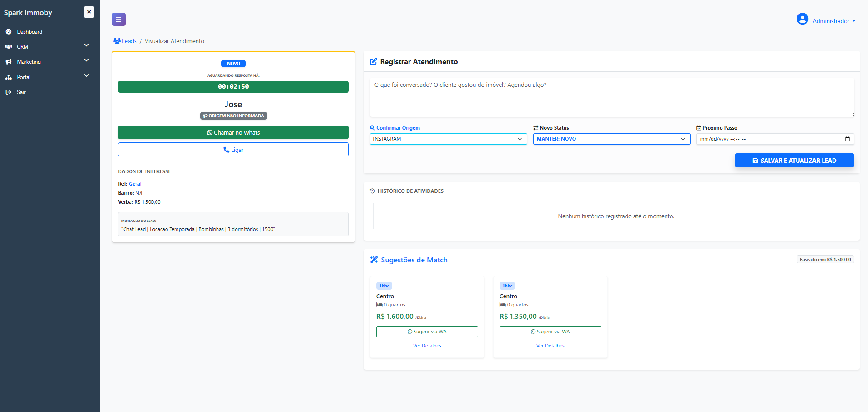This screenshot has width=868, height=412.
Task: Open the Novo Status dropdown
Action: pyautogui.click(x=611, y=139)
